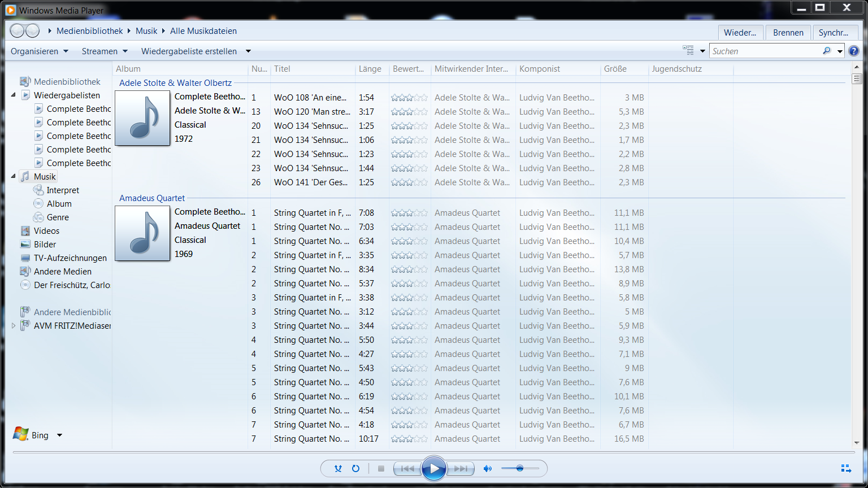Rate WoO 108 'An eine...' track stars
Viewport: 868px width, 488px height.
pyautogui.click(x=409, y=98)
